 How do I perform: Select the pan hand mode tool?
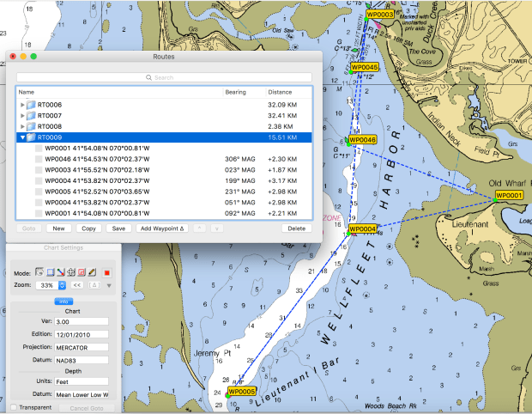39,271
